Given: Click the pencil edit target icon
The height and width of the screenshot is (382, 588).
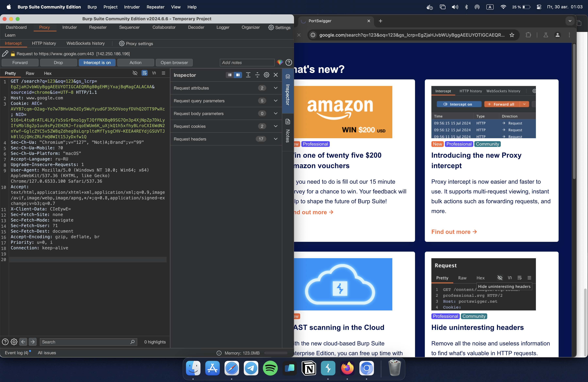Looking at the screenshot, I should tap(5, 54).
